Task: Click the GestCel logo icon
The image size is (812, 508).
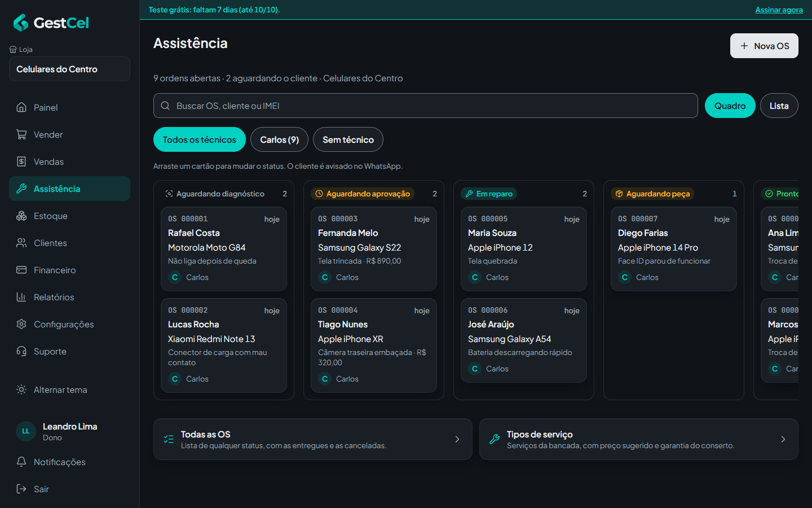Action: (x=21, y=23)
